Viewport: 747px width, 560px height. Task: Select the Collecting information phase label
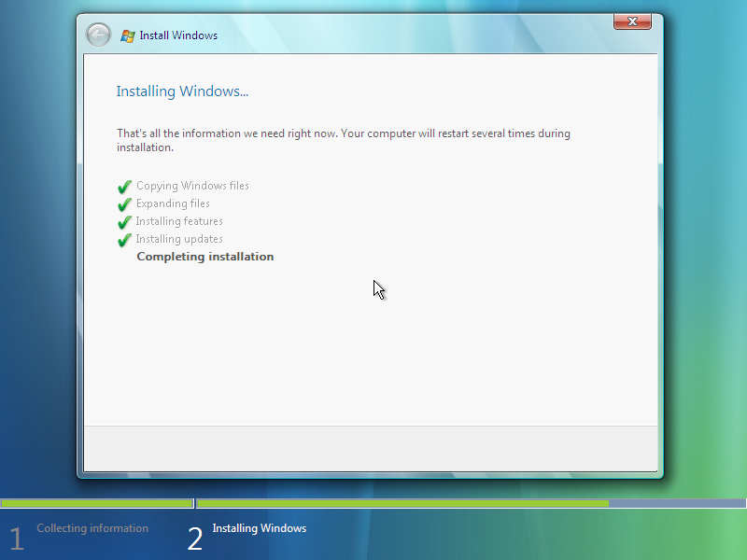coord(92,528)
